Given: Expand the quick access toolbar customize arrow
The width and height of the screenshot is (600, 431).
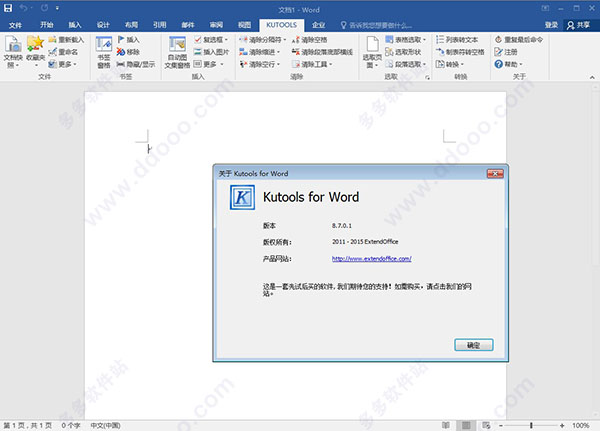Looking at the screenshot, I should point(57,8).
